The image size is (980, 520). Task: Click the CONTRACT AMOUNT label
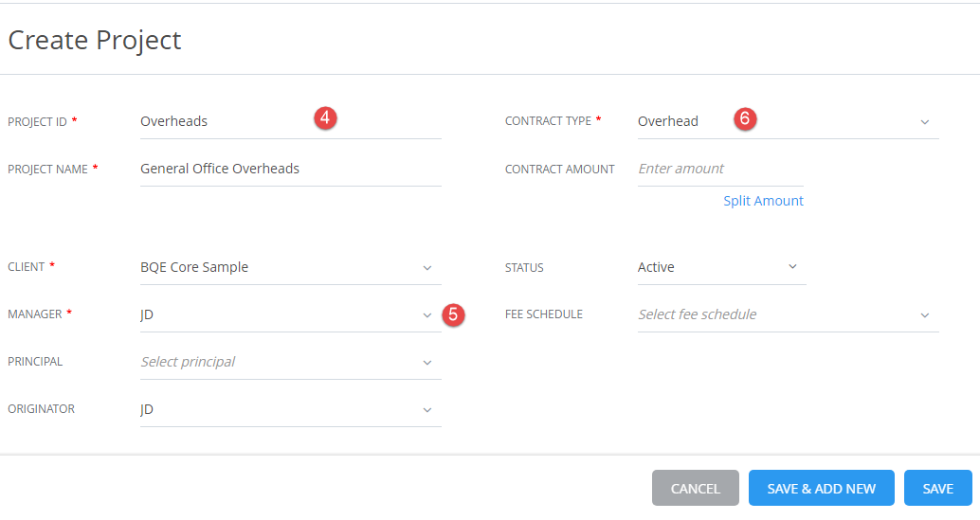[560, 170]
